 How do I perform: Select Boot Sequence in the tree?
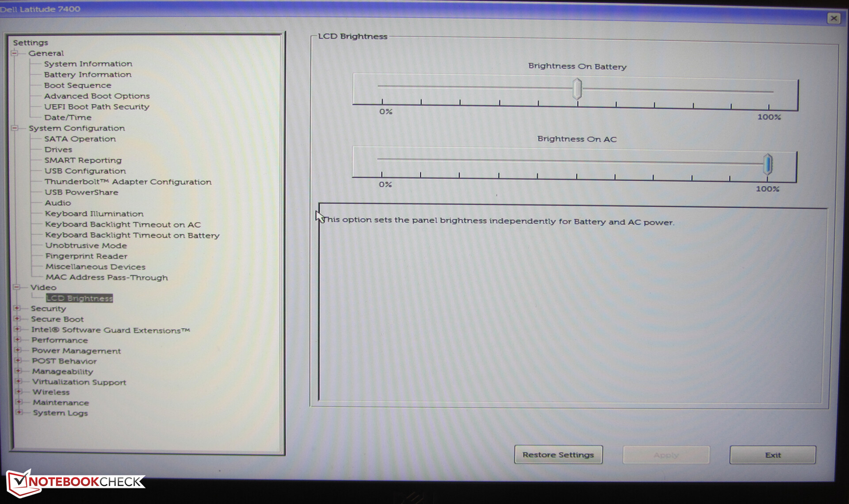coord(77,85)
